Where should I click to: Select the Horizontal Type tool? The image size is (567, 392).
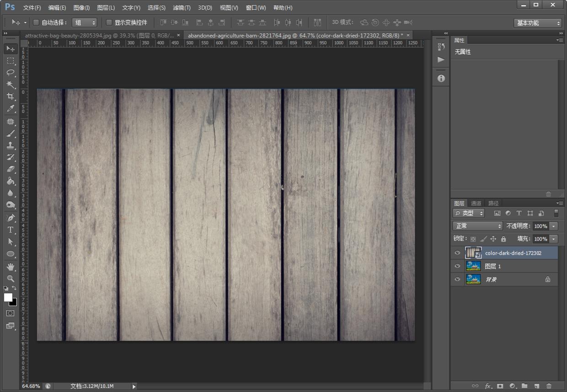point(11,230)
